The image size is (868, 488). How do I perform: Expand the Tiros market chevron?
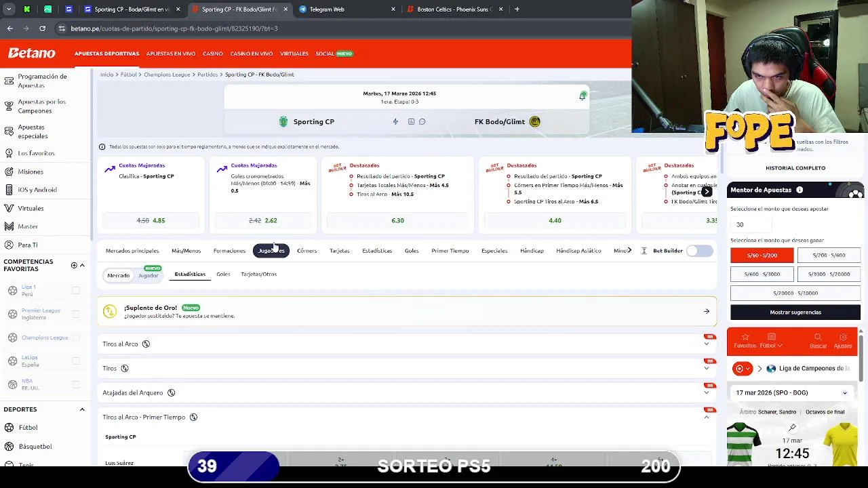click(x=706, y=368)
